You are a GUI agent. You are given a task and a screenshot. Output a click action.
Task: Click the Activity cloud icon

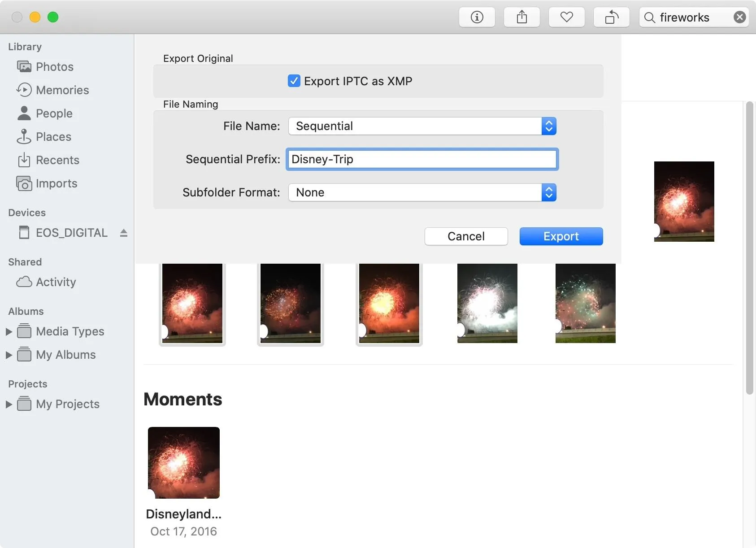click(x=24, y=282)
